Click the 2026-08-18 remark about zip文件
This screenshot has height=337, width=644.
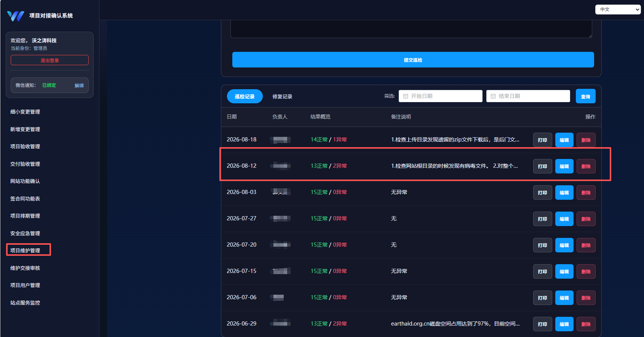[x=455, y=140]
